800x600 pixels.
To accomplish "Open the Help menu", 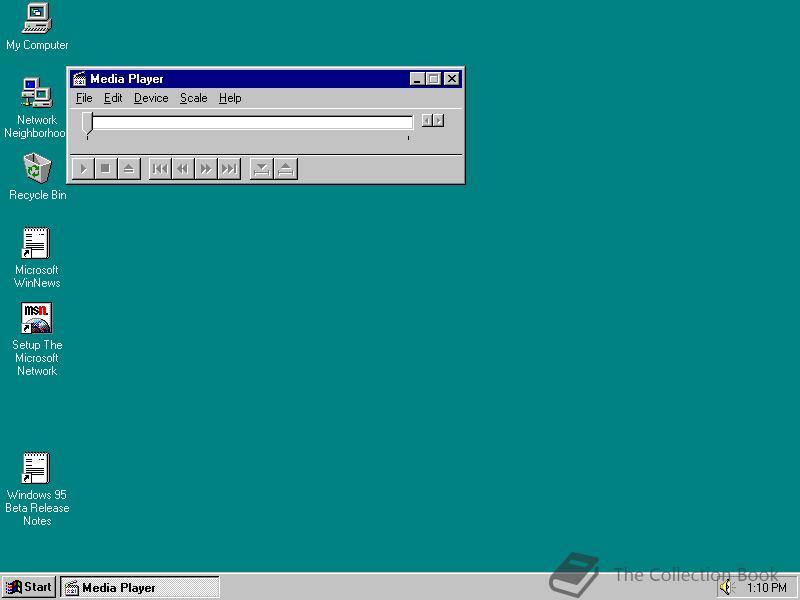I will [230, 98].
